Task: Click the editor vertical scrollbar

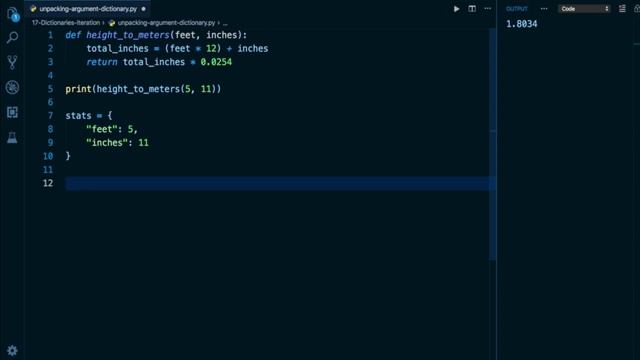Action: click(493, 143)
